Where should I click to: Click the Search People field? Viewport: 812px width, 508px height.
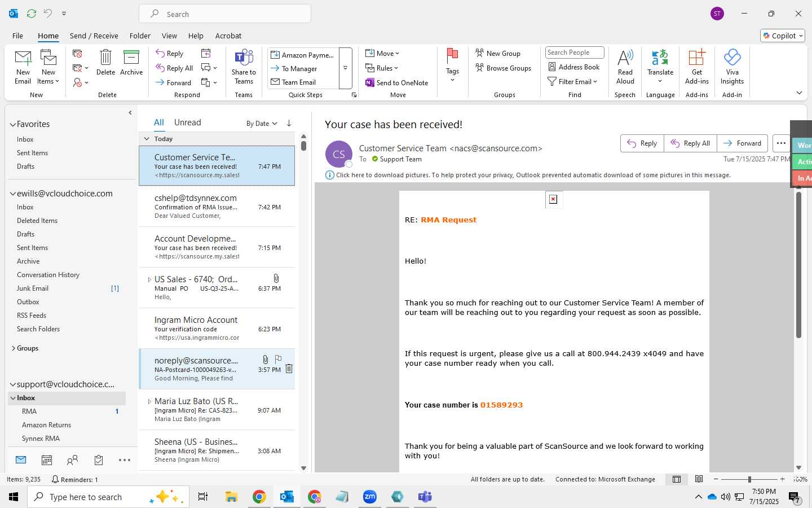coord(575,52)
